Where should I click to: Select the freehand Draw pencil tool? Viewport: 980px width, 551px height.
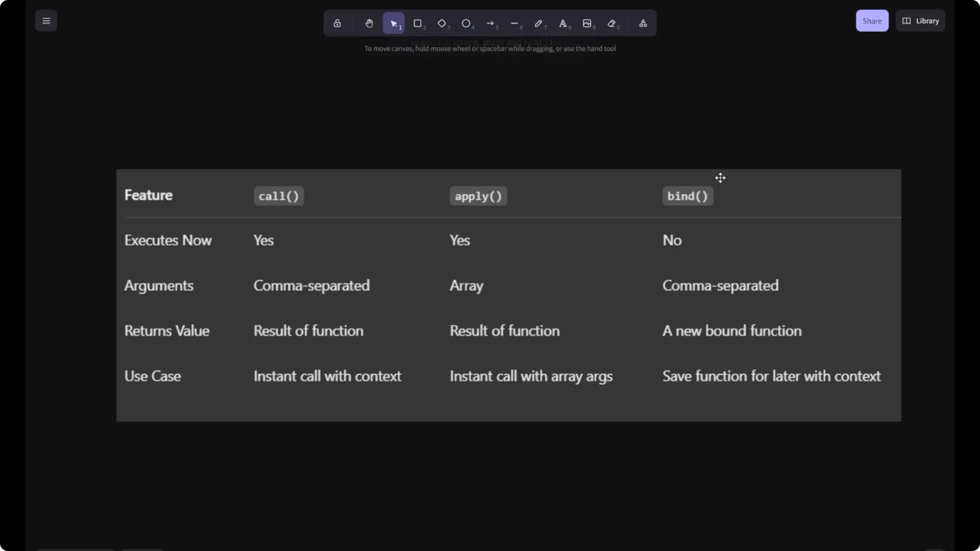pos(538,23)
